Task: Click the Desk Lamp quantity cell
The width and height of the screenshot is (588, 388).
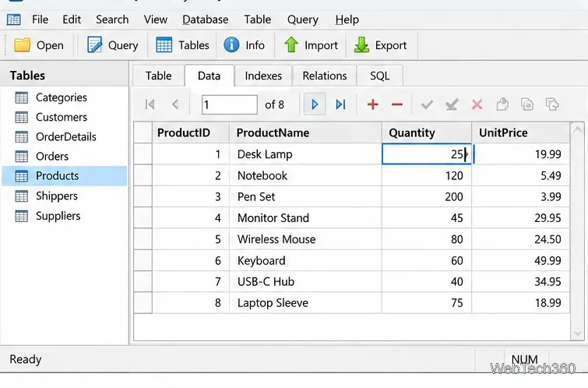Action: (427, 154)
